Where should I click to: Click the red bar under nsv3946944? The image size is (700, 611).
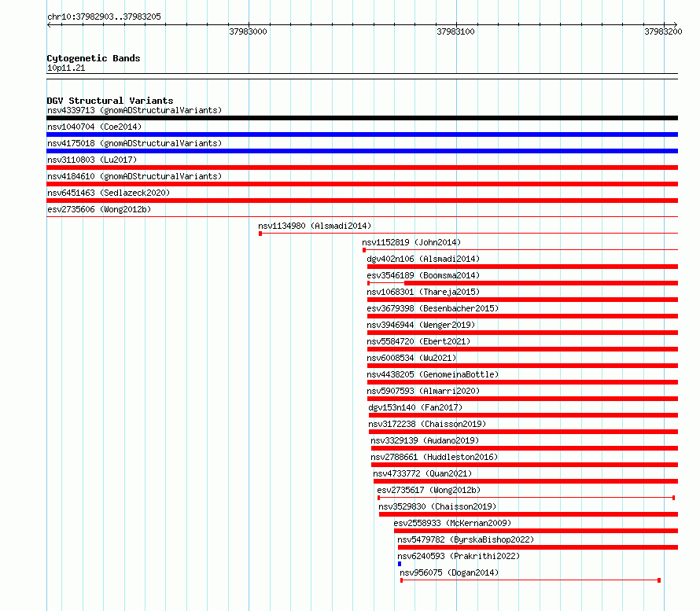(522, 333)
